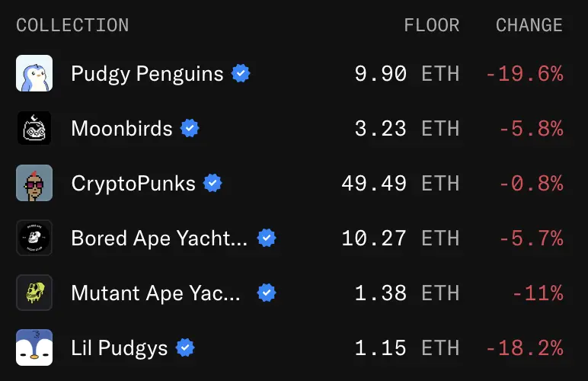Click the Moonbirds verified checkmark badge
Viewport: 588px width, 381px height.
tap(190, 128)
